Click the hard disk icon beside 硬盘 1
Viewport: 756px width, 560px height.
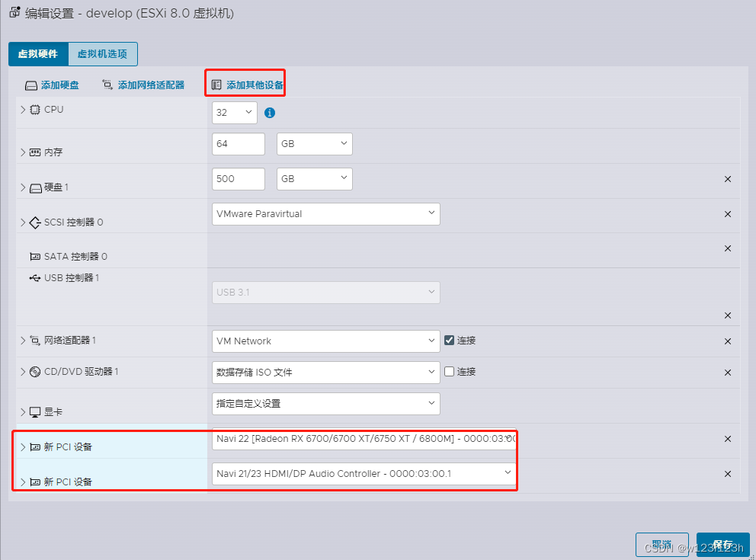click(x=36, y=188)
